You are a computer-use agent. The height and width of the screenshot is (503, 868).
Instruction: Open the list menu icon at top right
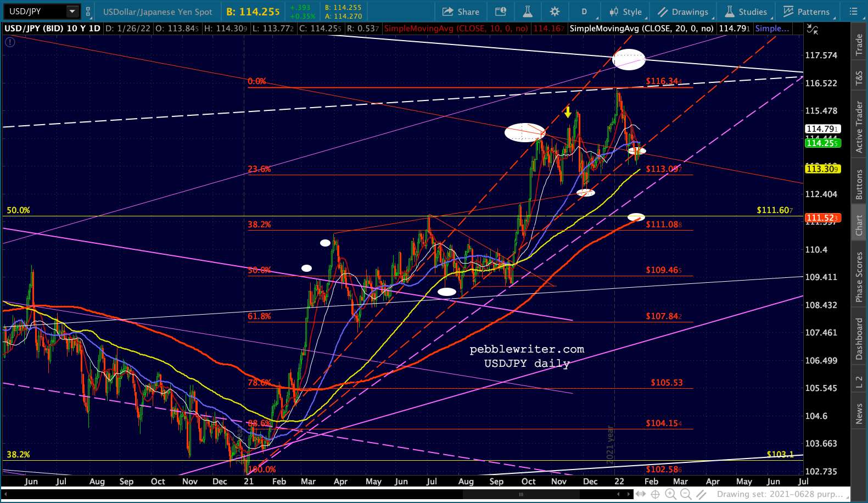[853, 12]
